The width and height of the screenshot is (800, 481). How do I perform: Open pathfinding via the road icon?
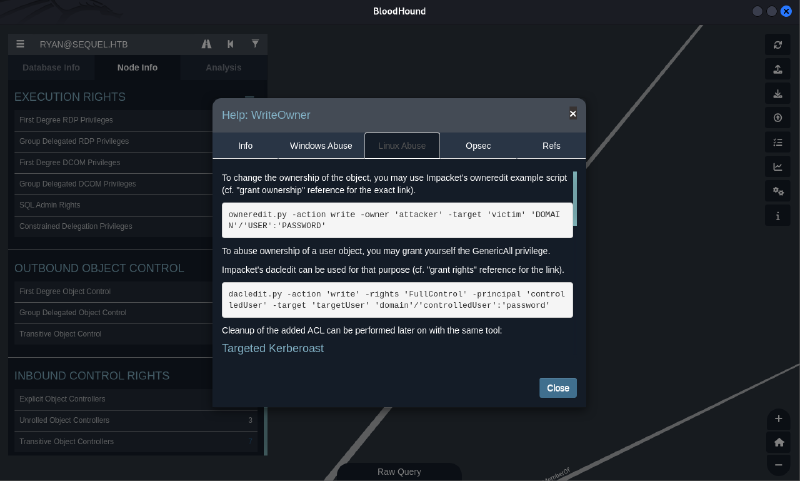(x=207, y=44)
